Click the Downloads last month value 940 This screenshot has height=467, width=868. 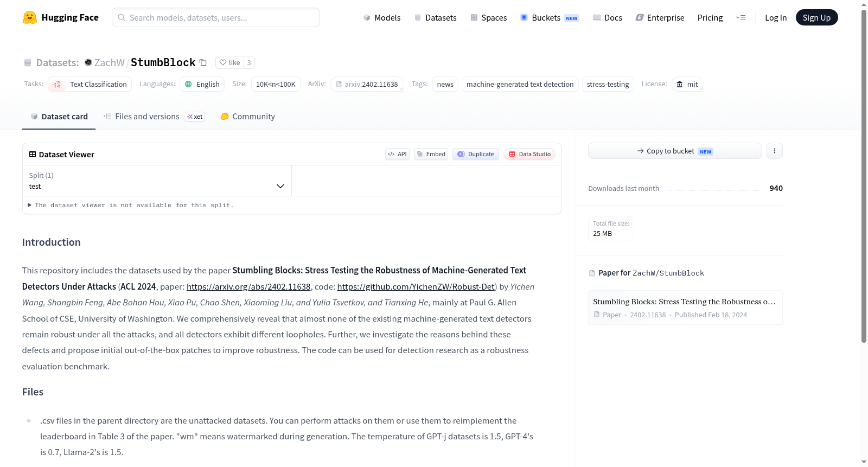[776, 188]
